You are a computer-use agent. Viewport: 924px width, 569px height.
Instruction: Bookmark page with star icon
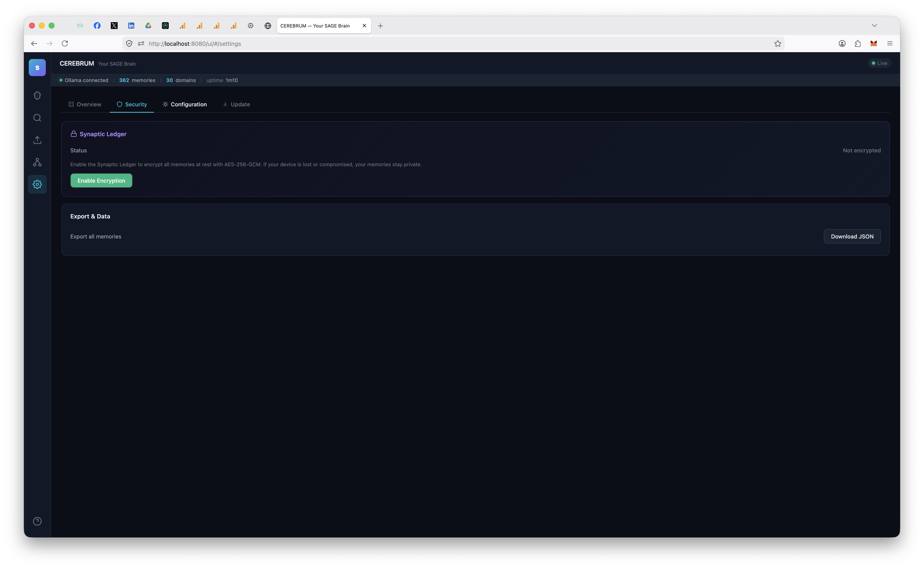778,44
